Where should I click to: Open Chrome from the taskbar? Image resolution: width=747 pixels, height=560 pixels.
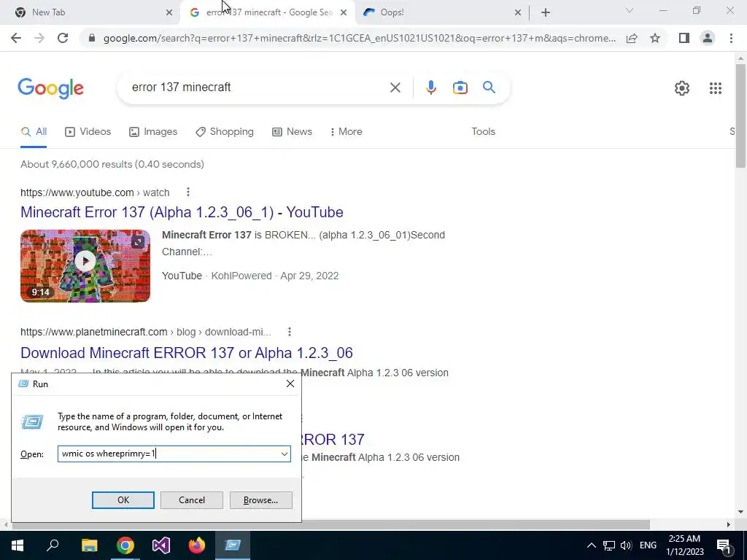tap(125, 545)
